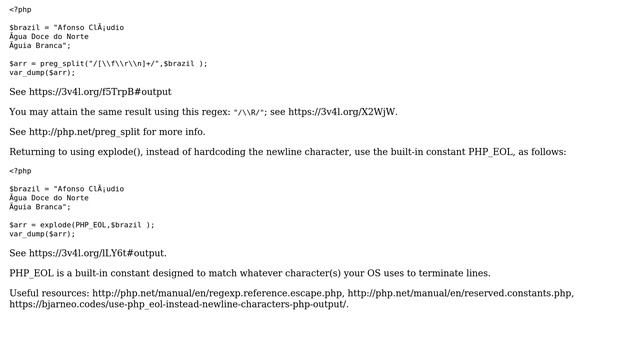Click the 'Useful resources:' label text
This screenshot has width=640, height=360.
pos(49,293)
